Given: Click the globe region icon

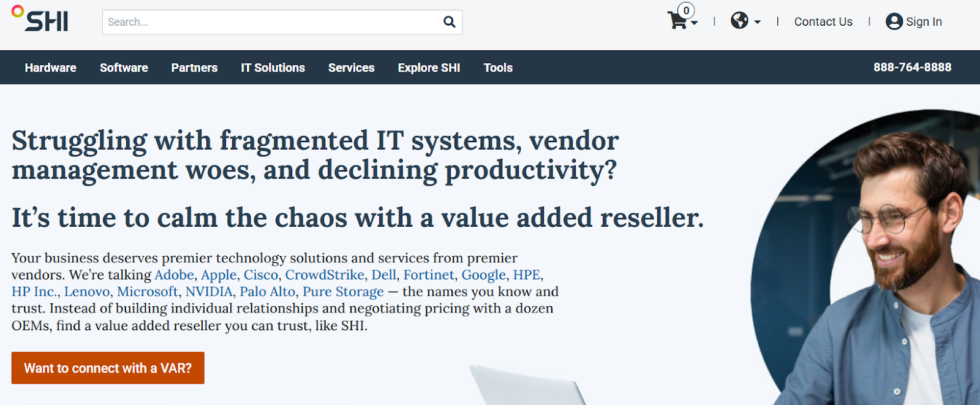Looking at the screenshot, I should pyautogui.click(x=739, y=21).
